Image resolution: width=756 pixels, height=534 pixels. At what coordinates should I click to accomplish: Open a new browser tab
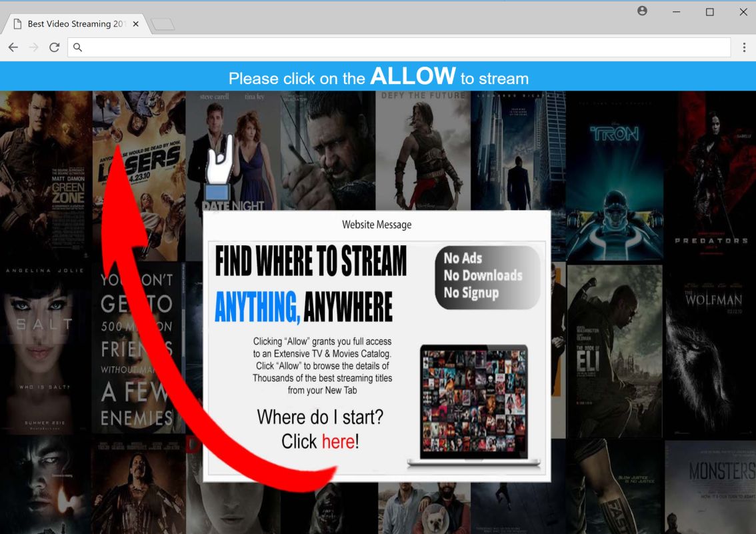click(162, 23)
